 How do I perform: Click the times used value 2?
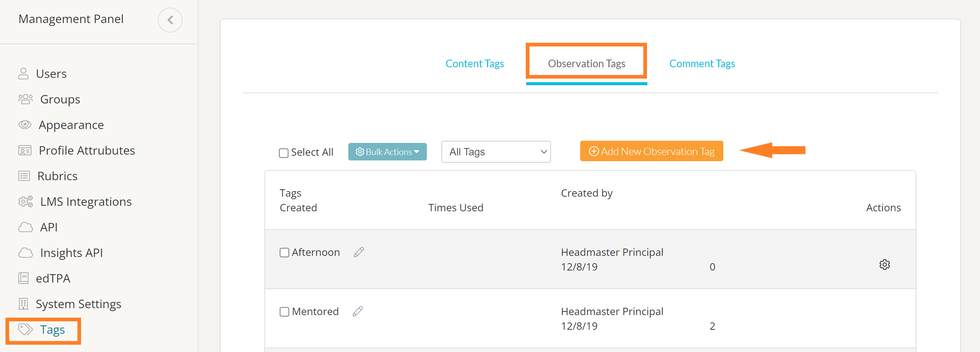712,326
